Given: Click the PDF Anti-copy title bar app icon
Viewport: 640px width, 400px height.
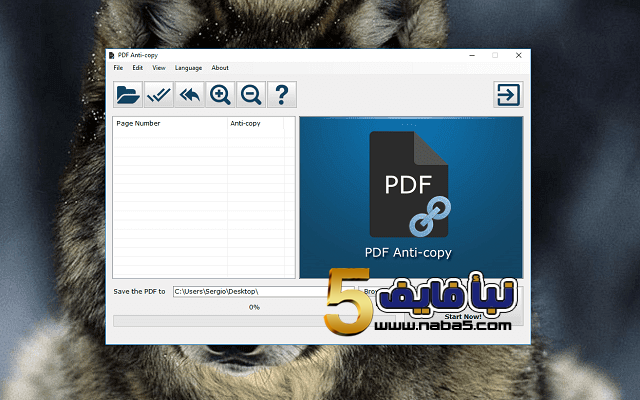Looking at the screenshot, I should [x=111, y=55].
